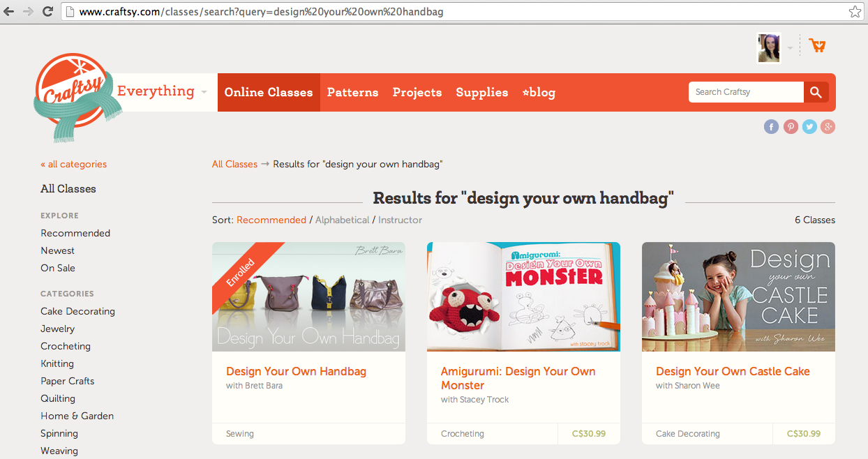Open Craftsy's Facebook icon
The height and width of the screenshot is (459, 868).
(771, 126)
